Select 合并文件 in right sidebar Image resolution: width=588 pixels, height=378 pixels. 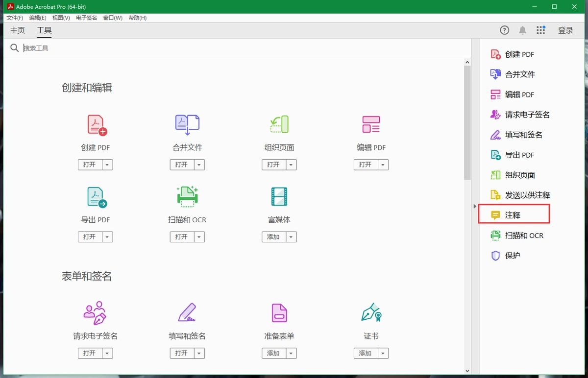[x=514, y=74]
